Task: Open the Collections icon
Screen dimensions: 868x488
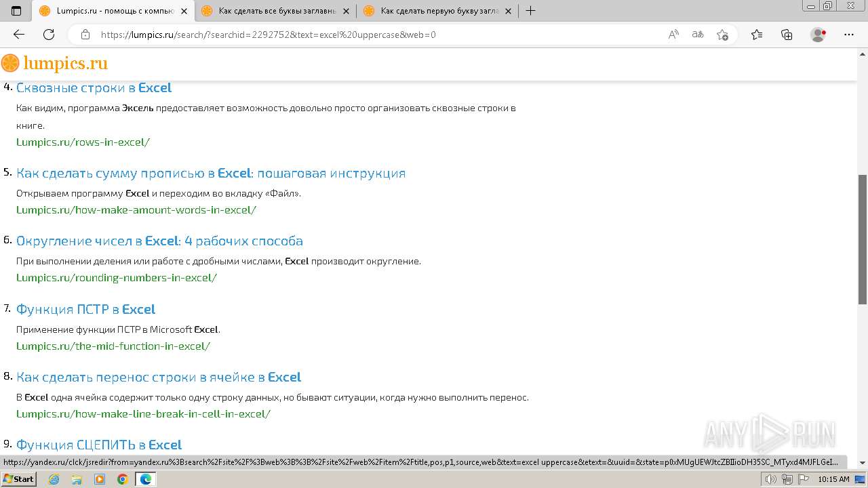Action: (x=787, y=35)
